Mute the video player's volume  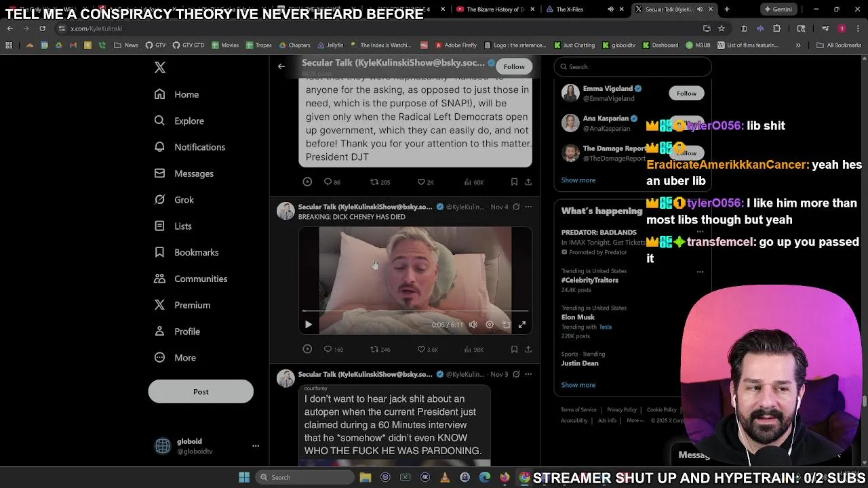473,325
